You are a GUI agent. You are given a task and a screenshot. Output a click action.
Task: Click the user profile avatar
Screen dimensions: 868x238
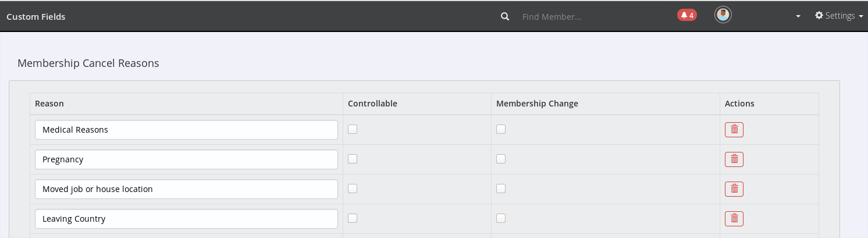point(723,15)
